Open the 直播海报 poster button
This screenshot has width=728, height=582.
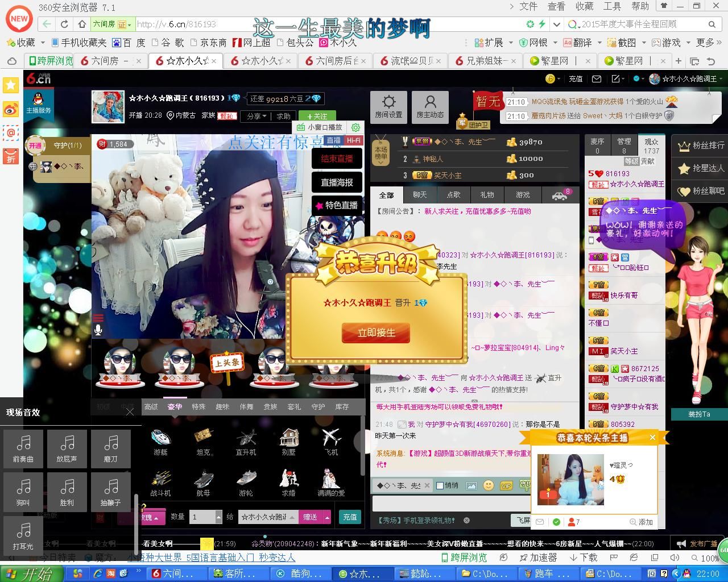click(337, 182)
